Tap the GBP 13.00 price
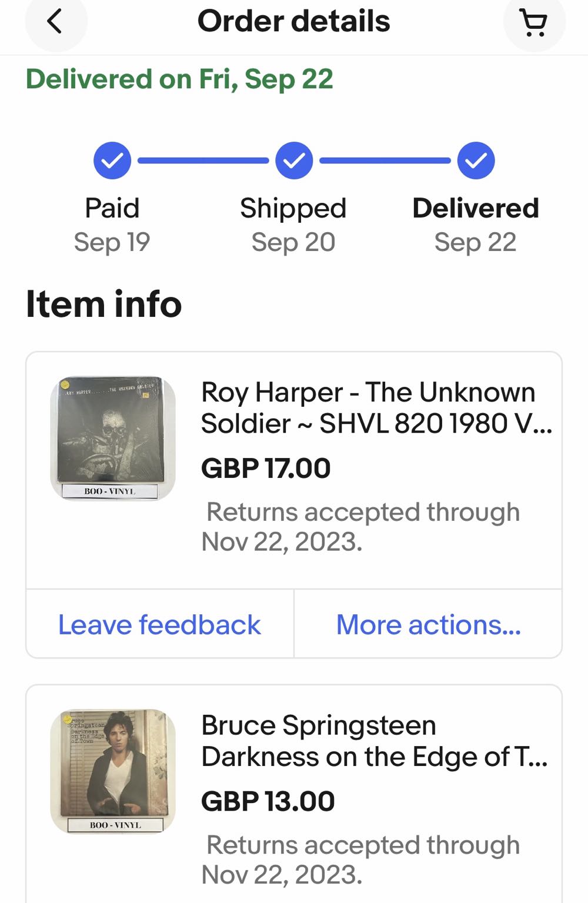This screenshot has width=588, height=903. point(268,801)
